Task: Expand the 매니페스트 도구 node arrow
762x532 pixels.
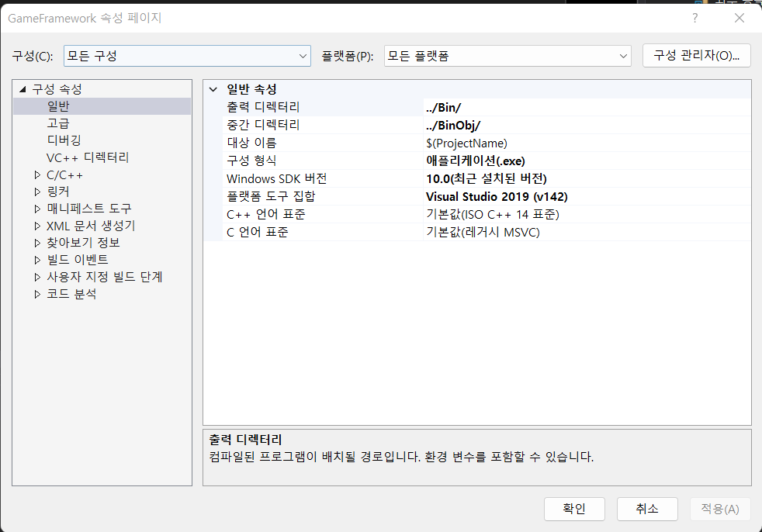Action: click(x=37, y=209)
